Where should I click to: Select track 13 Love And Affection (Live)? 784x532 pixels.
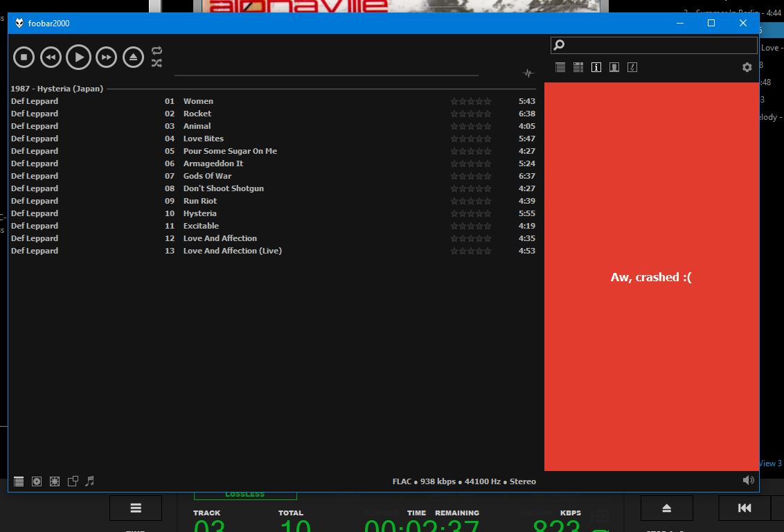(x=273, y=251)
